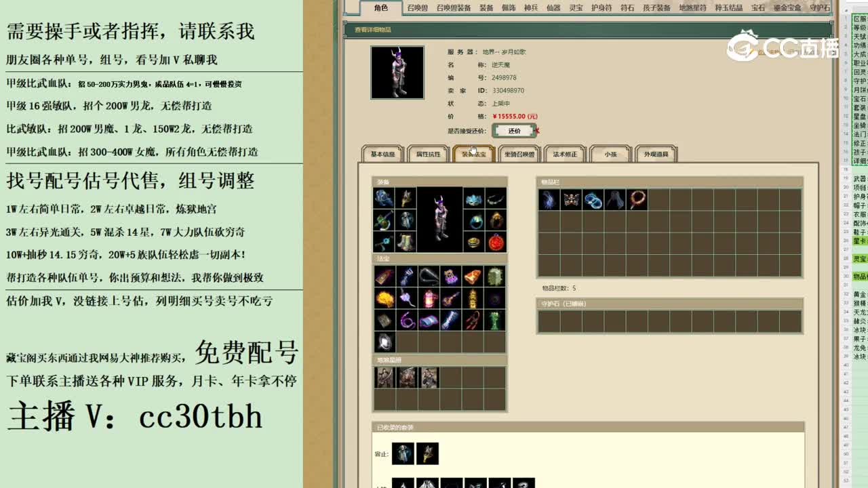The height and width of the screenshot is (488, 868).
Task: Inspect the red round amulet icon
Action: coord(496,242)
